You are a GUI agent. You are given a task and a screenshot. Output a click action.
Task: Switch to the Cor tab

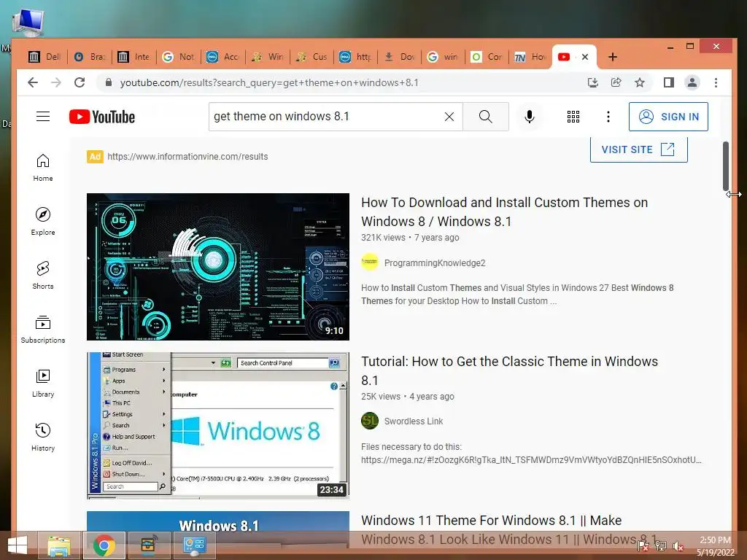coord(487,57)
